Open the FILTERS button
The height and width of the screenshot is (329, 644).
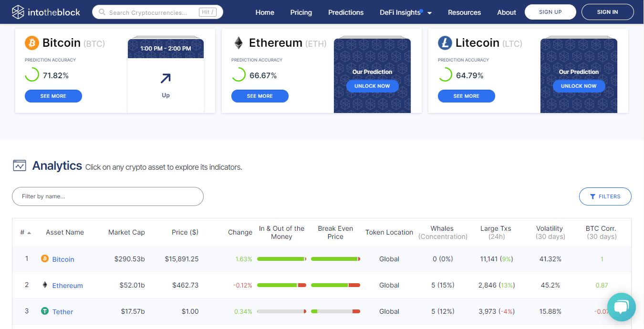click(x=605, y=196)
